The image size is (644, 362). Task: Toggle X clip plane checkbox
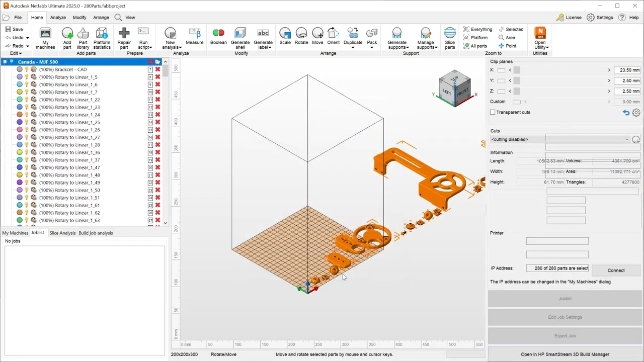(501, 70)
